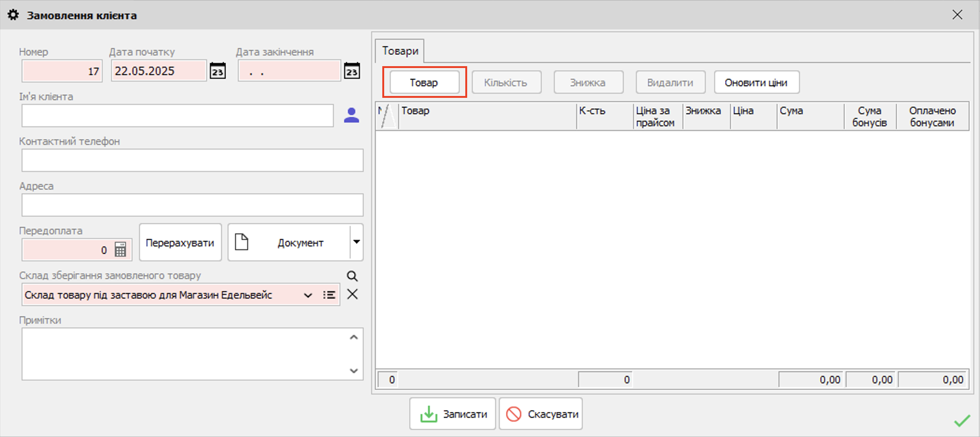Click the Ім'я клієнта input field
Viewport: 980px width, 437px height.
(x=178, y=116)
